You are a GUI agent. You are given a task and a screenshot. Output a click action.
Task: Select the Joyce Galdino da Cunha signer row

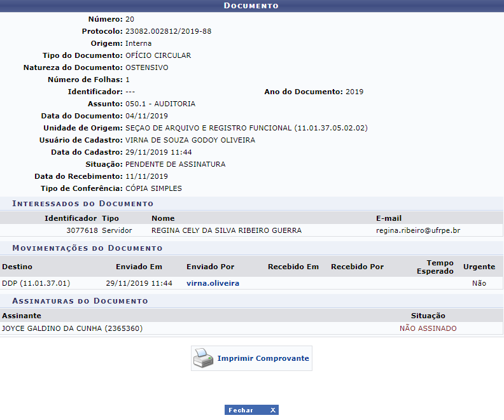72,329
